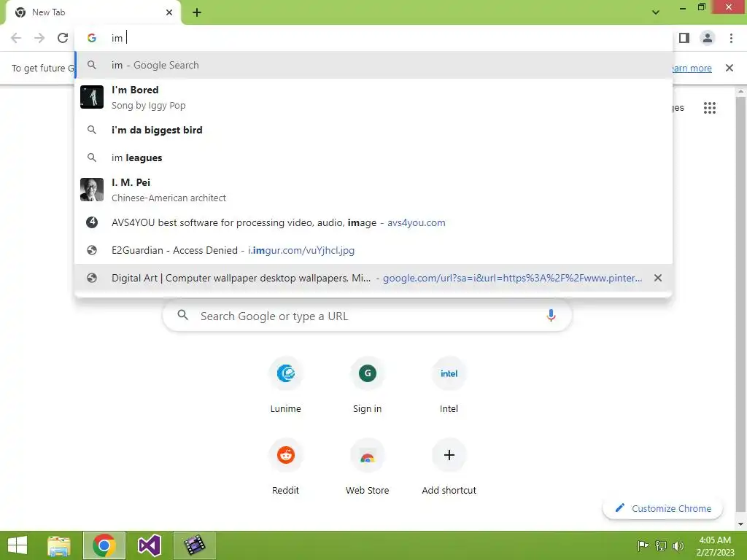The height and width of the screenshot is (560, 747).
Task: Click the Add shortcut plus button
Action: pos(449,456)
